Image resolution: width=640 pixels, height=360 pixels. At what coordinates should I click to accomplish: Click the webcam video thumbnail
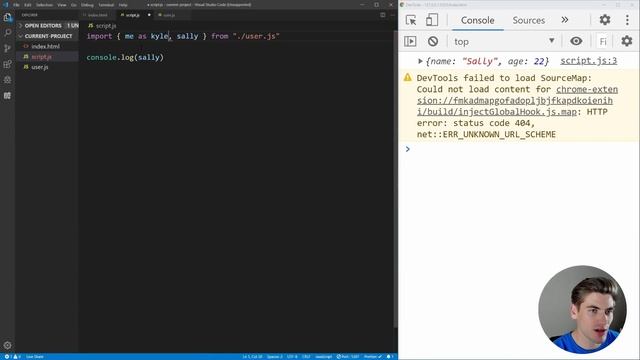(582, 309)
